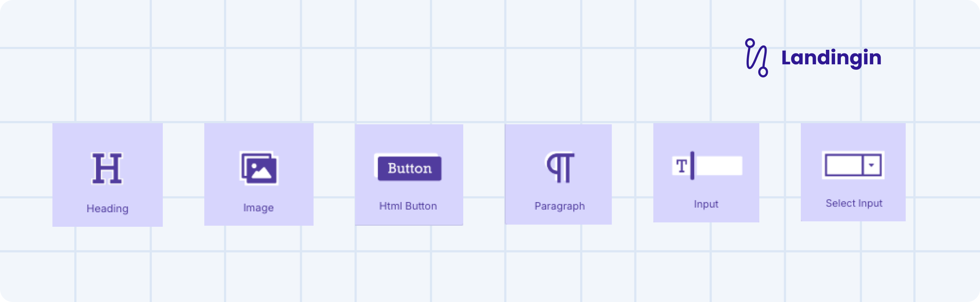Click the Html Button label
The image size is (980, 302).
[x=408, y=206]
